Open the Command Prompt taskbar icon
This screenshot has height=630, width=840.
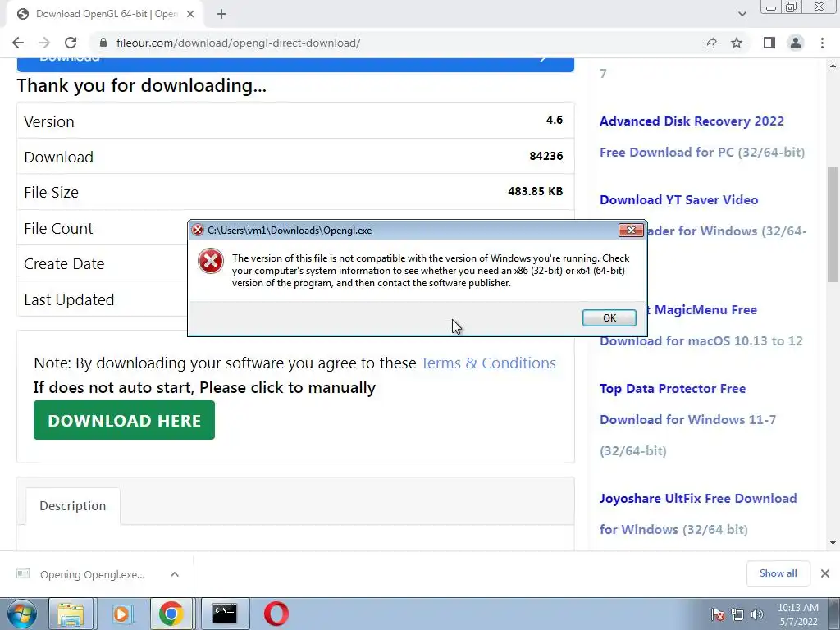225,614
